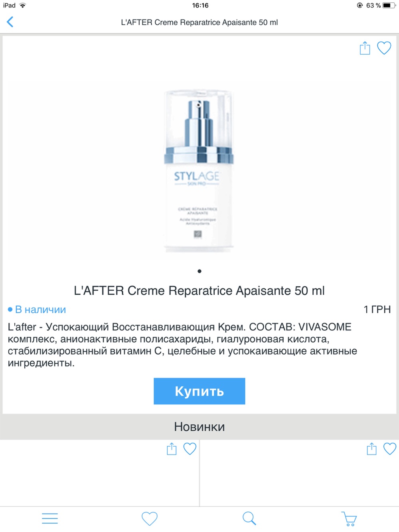Tap the image carousel page dot
This screenshot has height=532, width=399.
(x=199, y=271)
